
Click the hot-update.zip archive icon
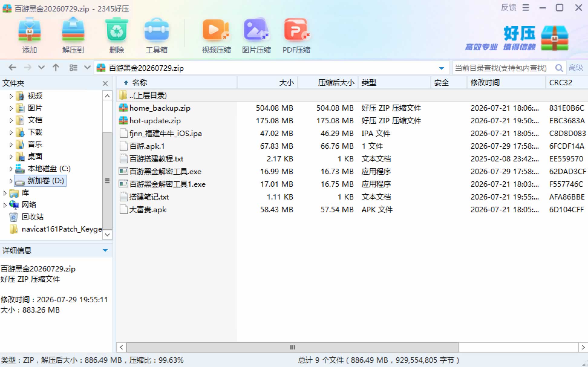(123, 121)
